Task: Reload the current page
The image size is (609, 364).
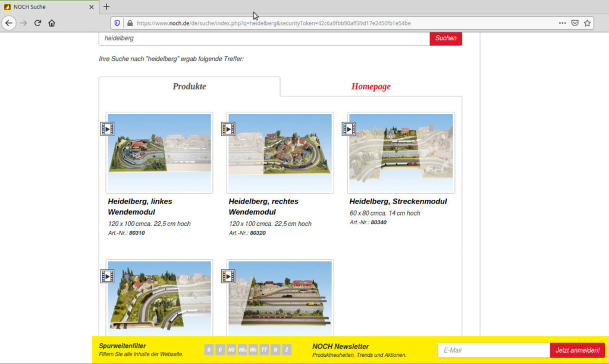Action: click(37, 23)
